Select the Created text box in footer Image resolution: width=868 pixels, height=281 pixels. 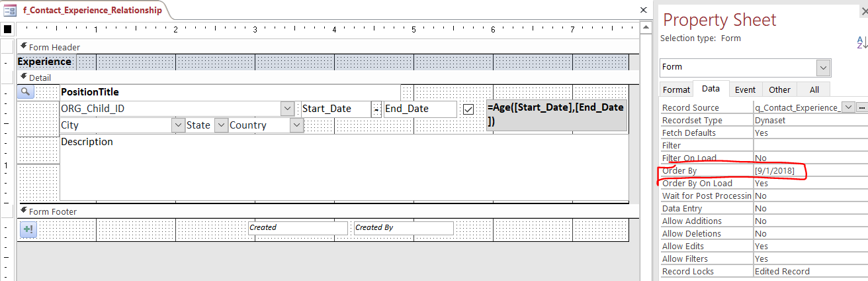pyautogui.click(x=298, y=227)
